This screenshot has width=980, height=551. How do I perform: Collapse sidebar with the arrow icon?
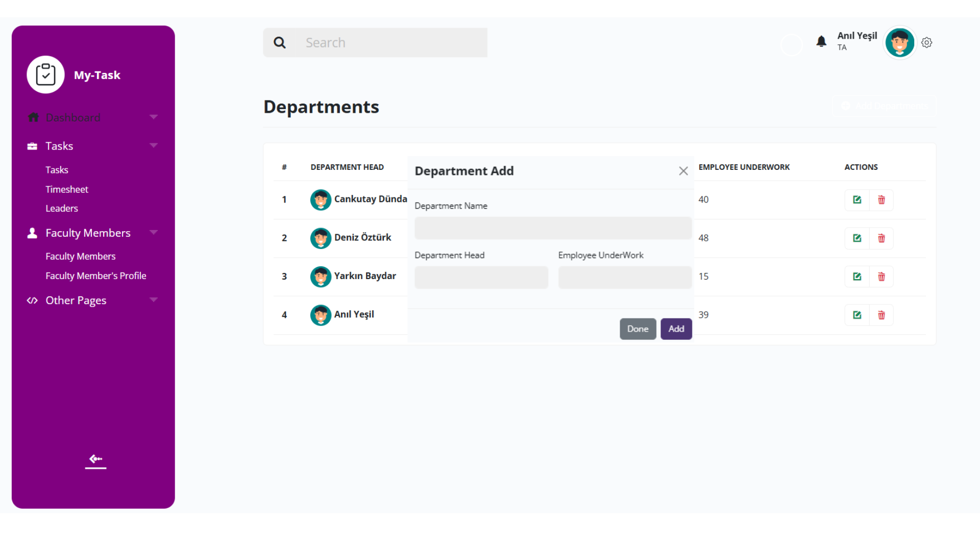coord(95,460)
